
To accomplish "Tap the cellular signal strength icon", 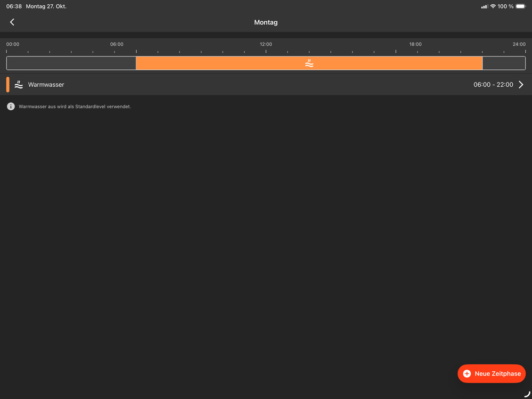I will click(x=484, y=6).
